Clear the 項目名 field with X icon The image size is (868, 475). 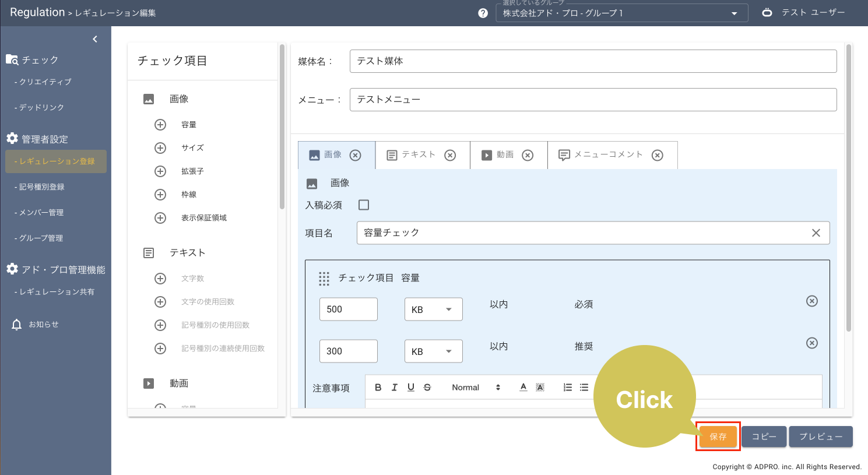(x=816, y=233)
